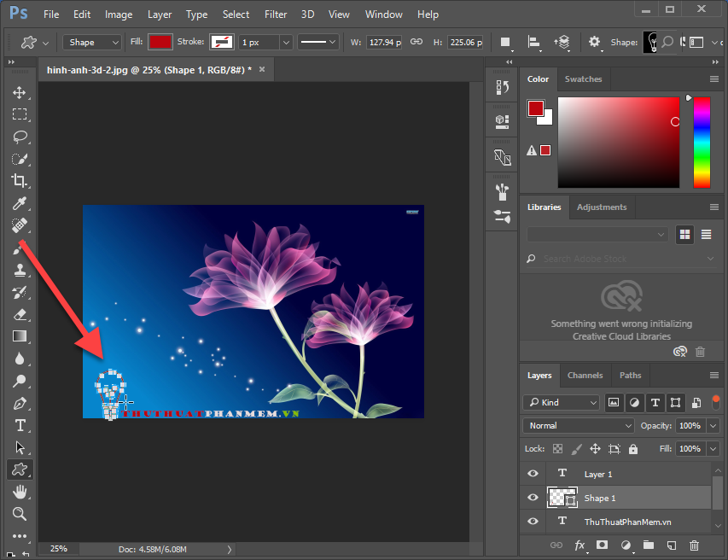Image resolution: width=728 pixels, height=560 pixels.
Task: Toggle visibility of Layer 1
Action: (532, 474)
